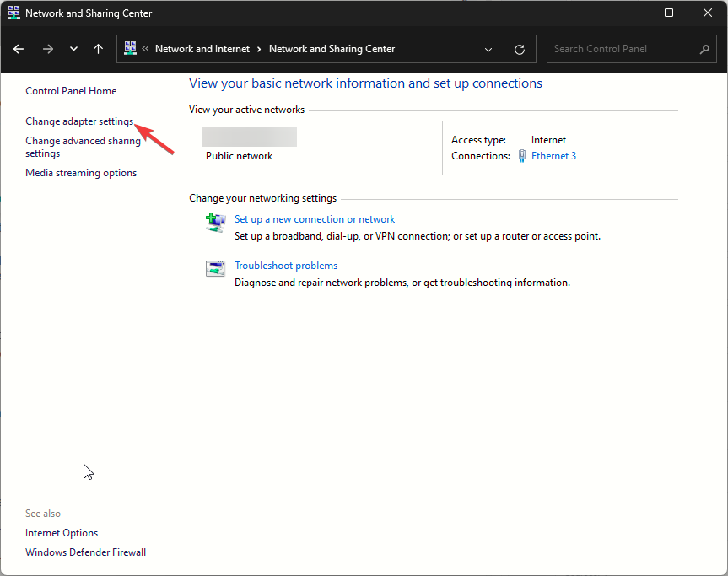
Task: Select Network and Internet breadcrumb
Action: (202, 49)
